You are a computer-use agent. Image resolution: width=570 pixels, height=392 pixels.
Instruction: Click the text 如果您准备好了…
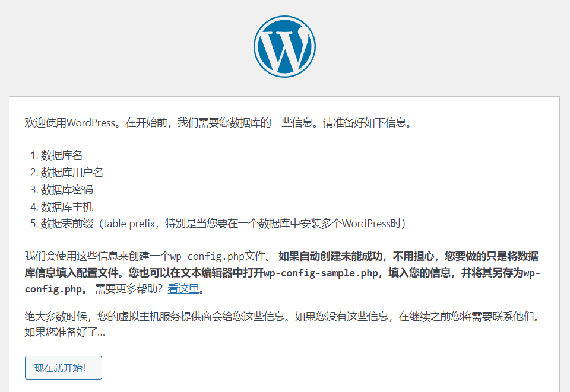tap(65, 332)
